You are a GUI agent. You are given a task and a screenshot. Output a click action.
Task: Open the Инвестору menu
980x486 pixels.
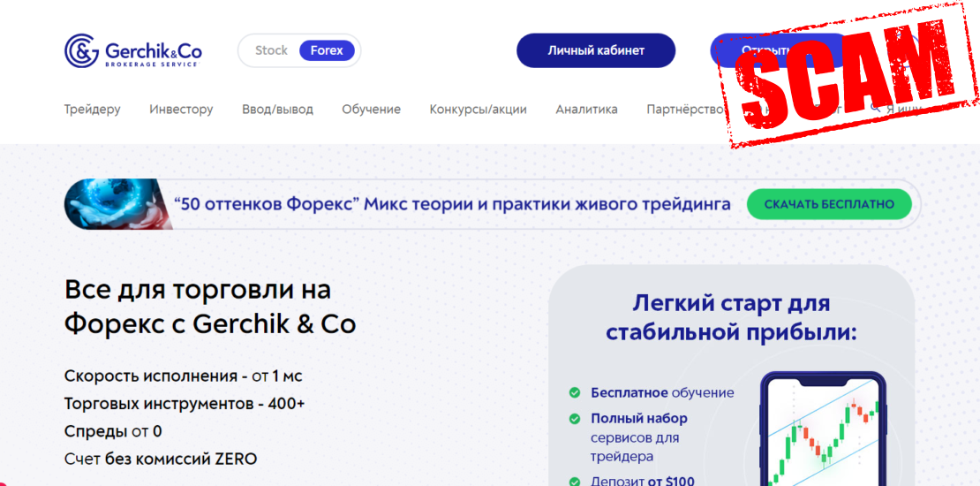181,110
